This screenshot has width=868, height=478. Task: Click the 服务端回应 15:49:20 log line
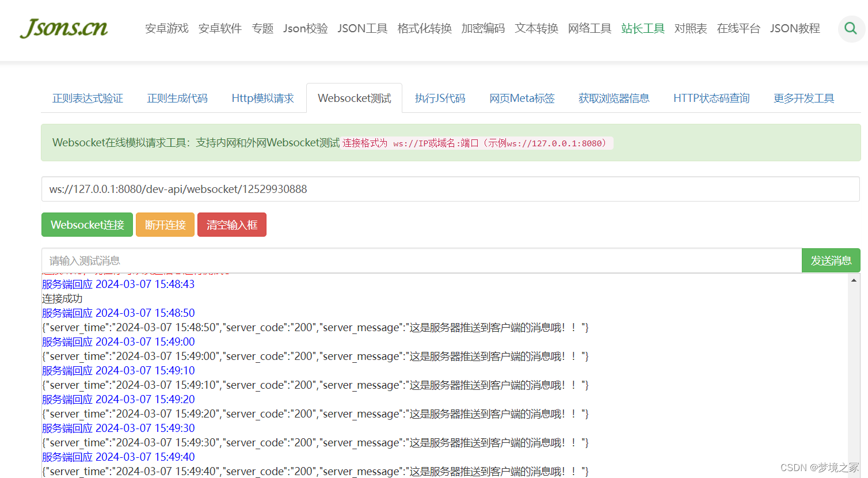[119, 399]
